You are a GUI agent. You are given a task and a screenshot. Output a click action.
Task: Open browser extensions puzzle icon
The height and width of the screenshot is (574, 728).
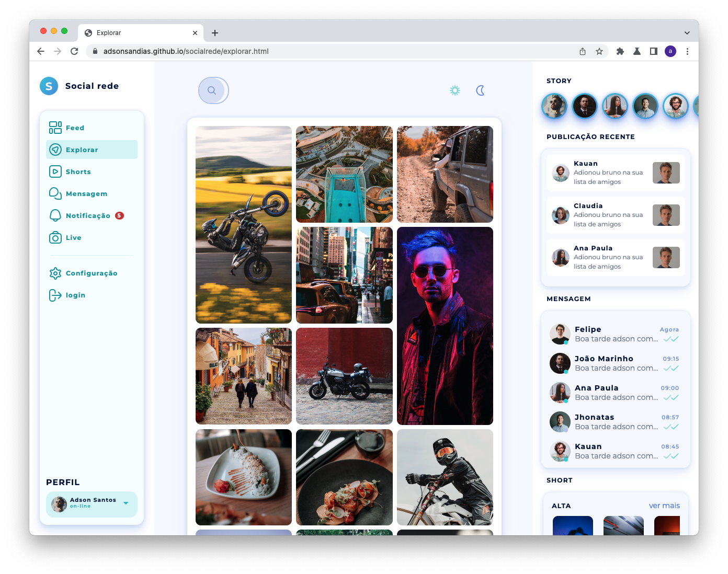tap(620, 51)
